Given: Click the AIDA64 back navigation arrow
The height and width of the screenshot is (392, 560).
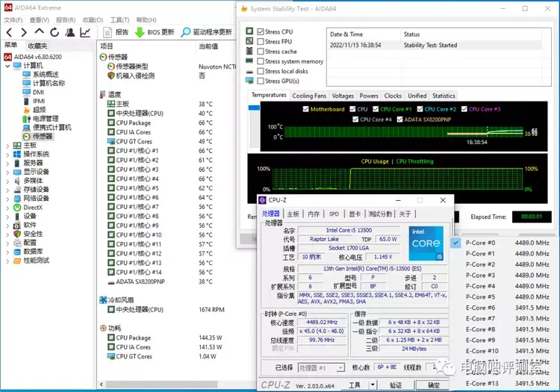Looking at the screenshot, I should pos(9,33).
